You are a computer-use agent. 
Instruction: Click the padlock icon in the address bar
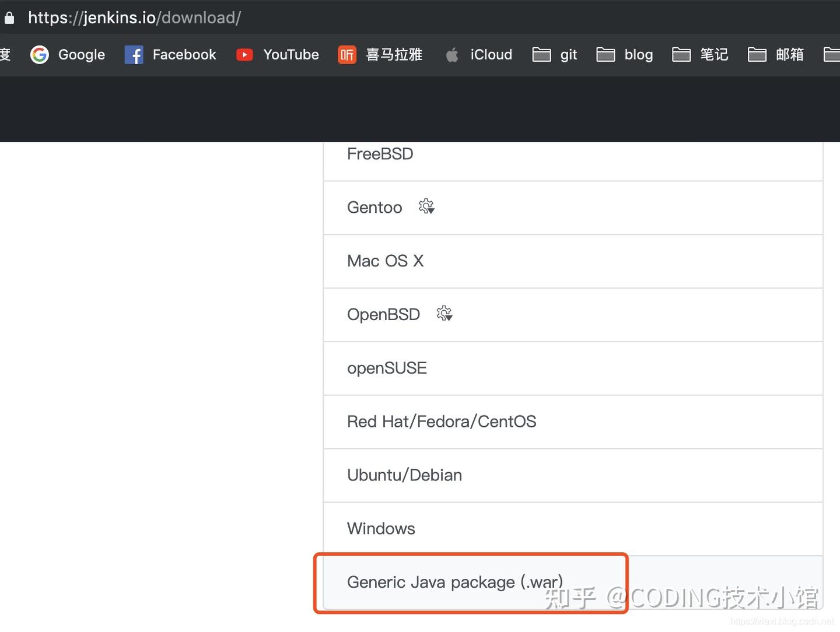coord(9,17)
